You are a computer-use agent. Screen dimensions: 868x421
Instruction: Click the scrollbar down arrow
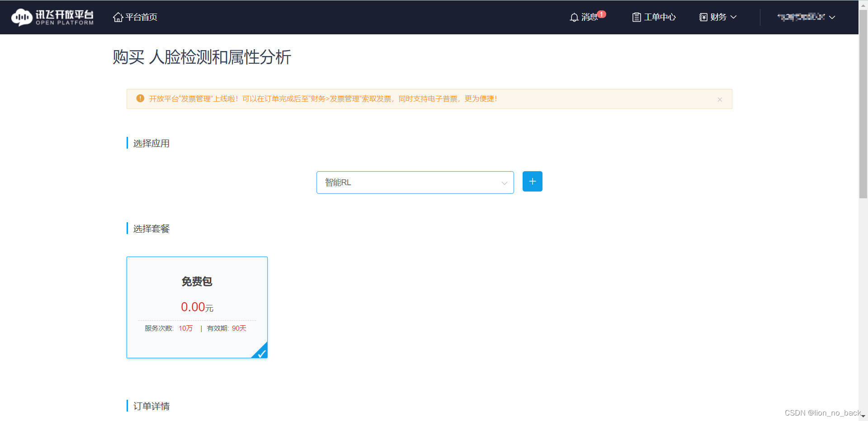click(x=863, y=416)
